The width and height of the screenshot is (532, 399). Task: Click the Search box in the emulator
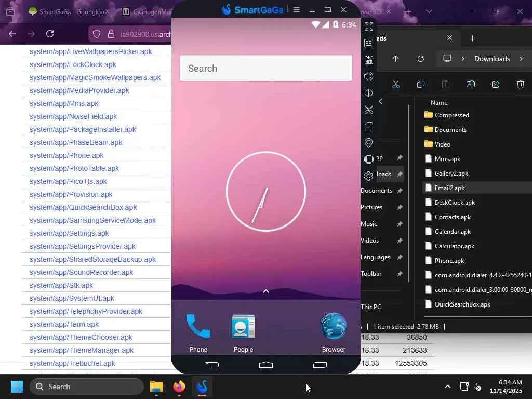coord(266,68)
